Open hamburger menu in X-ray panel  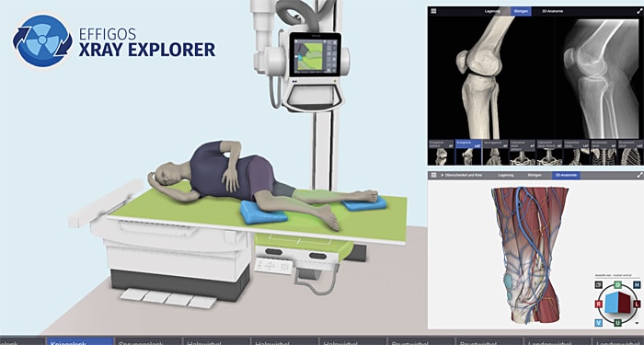pos(433,11)
